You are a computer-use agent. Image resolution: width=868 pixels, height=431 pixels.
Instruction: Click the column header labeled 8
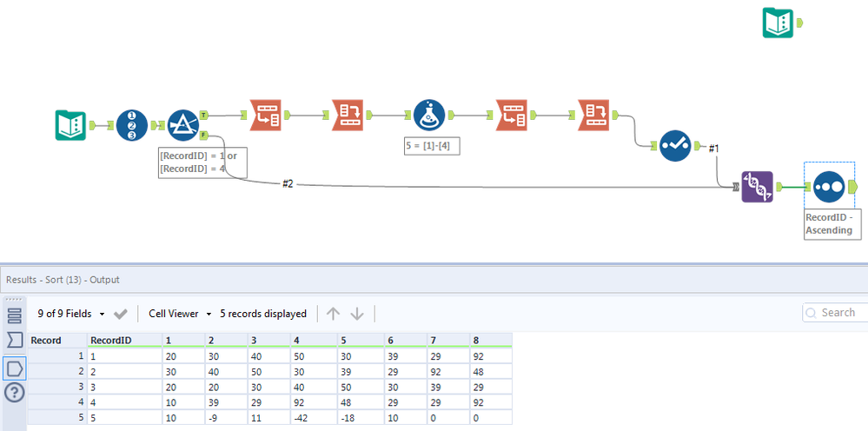pos(490,341)
